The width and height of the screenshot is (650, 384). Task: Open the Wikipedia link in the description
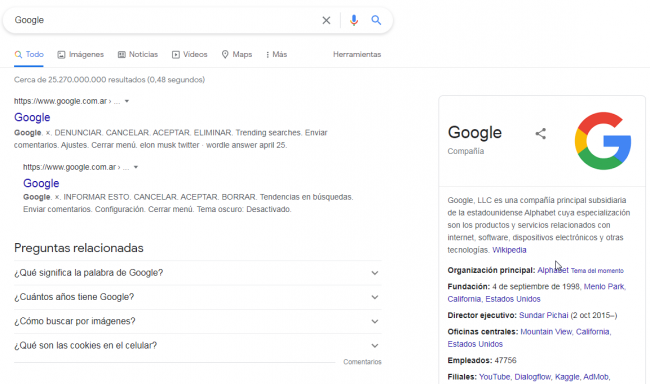[509, 250]
